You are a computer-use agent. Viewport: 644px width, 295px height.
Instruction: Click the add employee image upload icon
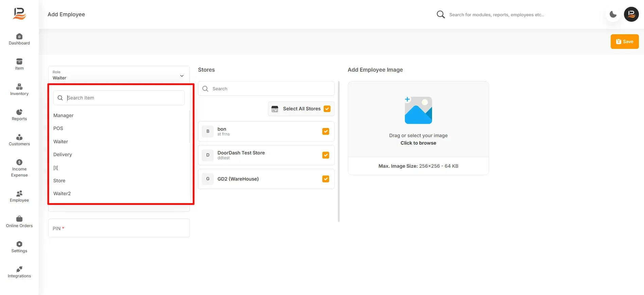(x=418, y=110)
